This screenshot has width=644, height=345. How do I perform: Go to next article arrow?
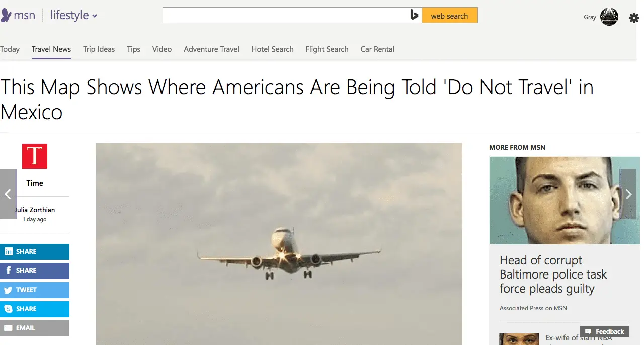[x=628, y=194]
